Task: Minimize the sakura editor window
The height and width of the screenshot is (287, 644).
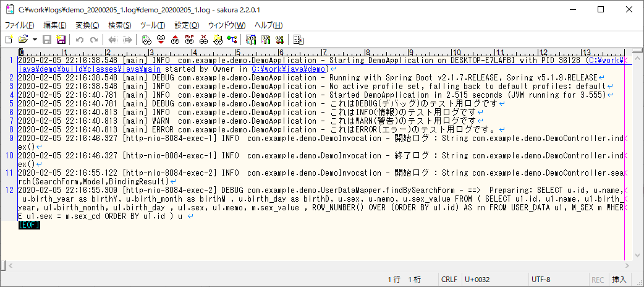Action: click(x=573, y=9)
